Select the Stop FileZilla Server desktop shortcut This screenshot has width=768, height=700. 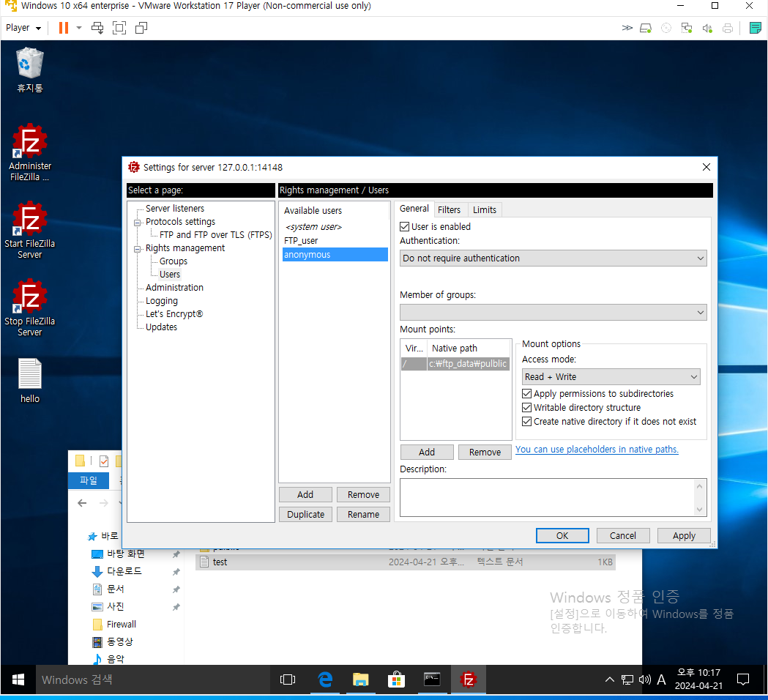point(30,308)
